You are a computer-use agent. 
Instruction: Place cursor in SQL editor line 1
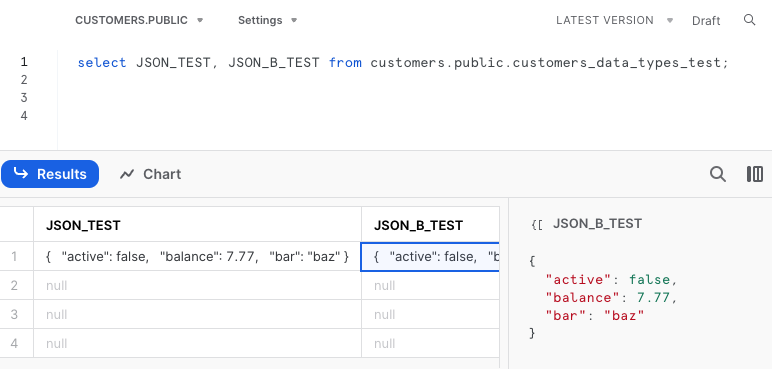click(402, 63)
